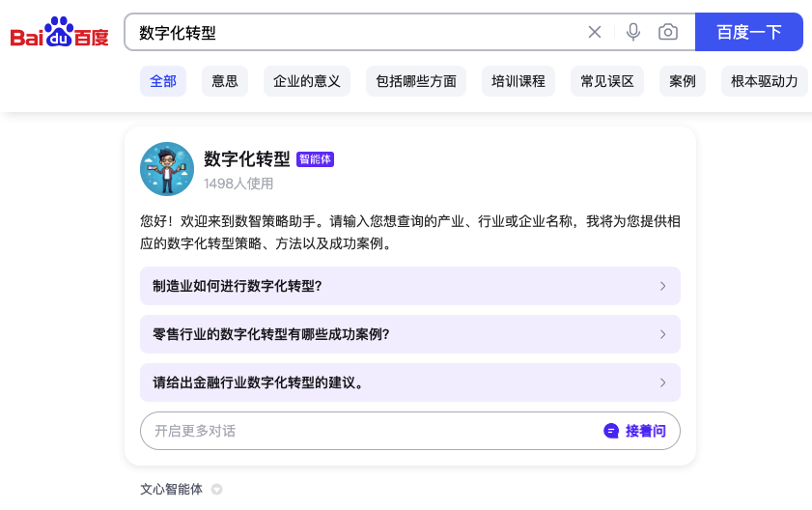Click the 1498人使用 usage count
The width and height of the screenshot is (812, 510).
(x=238, y=184)
